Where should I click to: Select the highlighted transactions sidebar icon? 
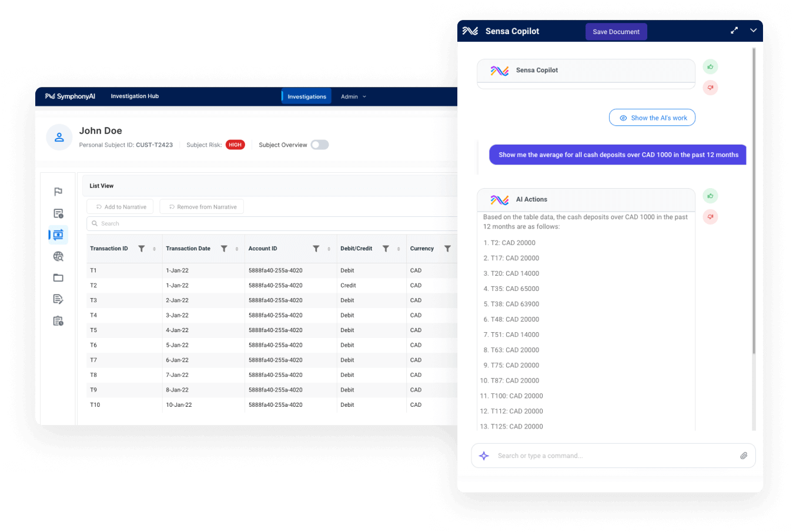(x=58, y=235)
